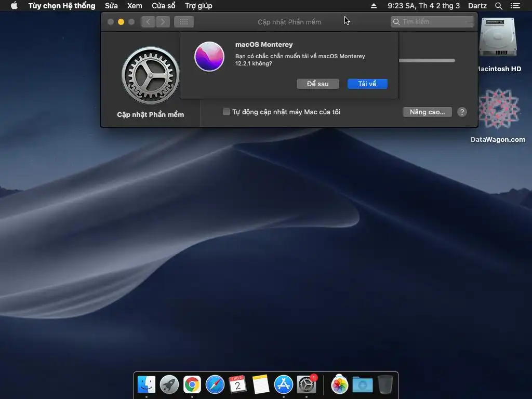Click the Tải về download button
532x399 pixels.
pyautogui.click(x=367, y=84)
